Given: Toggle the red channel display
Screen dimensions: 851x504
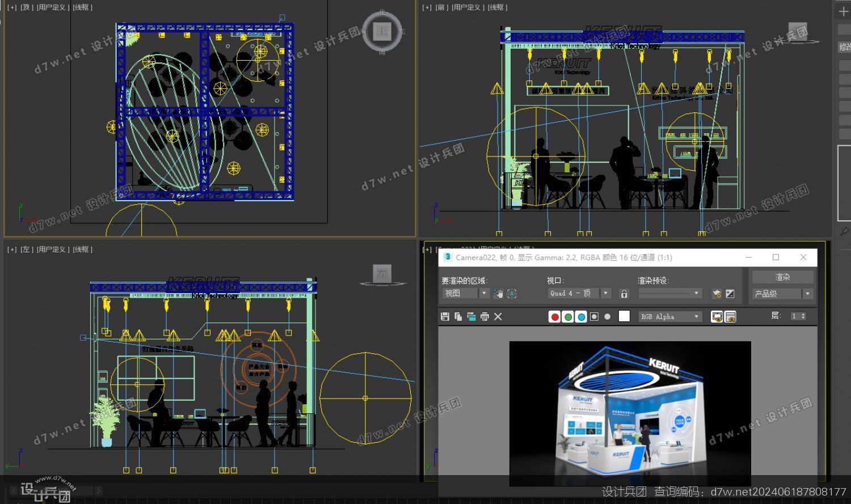Looking at the screenshot, I should point(555,317).
